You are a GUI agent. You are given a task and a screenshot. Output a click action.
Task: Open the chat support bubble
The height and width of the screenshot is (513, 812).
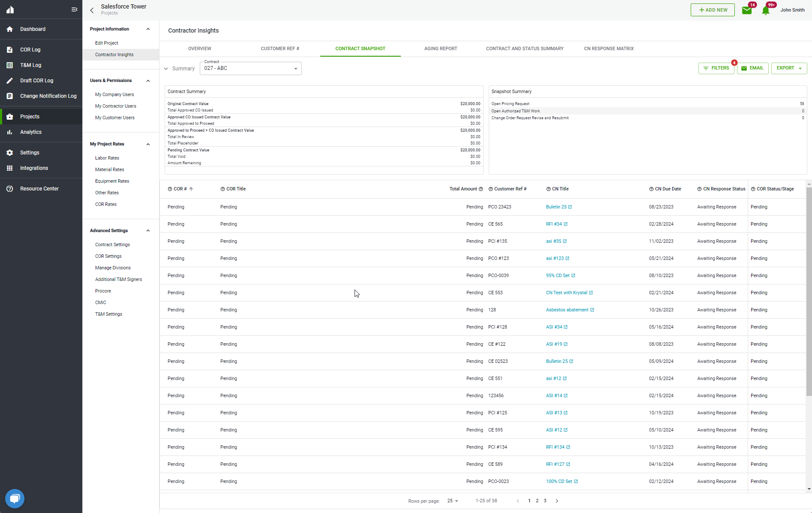14,498
